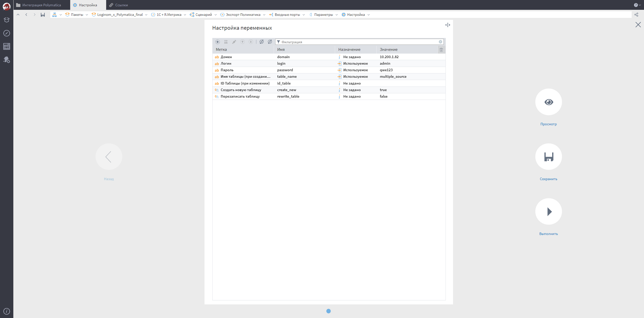Image resolution: width=644 pixels, height=318 pixels.
Task: Click the panel split width toggle icon
Action: point(448,25)
